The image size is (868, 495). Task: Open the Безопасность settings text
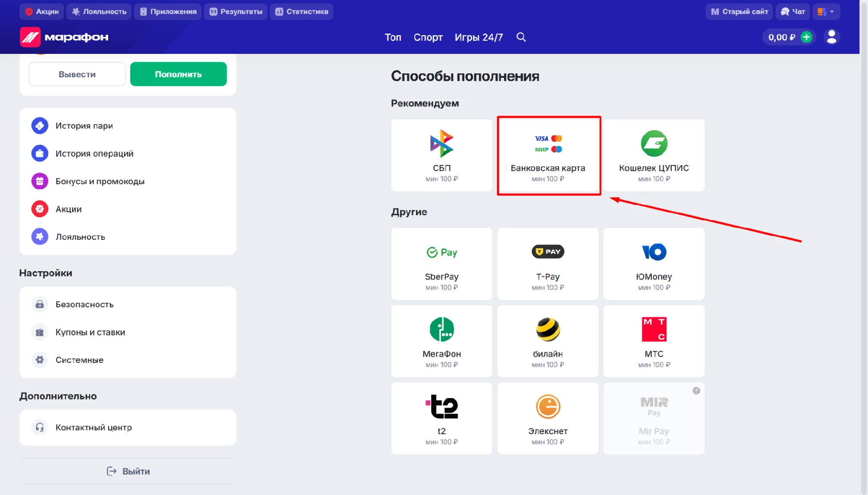coord(85,304)
